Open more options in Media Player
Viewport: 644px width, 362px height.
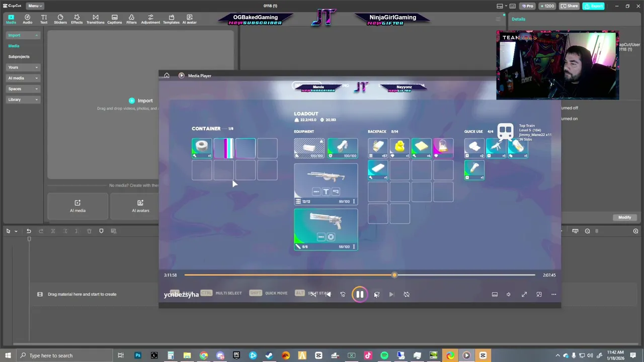coord(553,294)
